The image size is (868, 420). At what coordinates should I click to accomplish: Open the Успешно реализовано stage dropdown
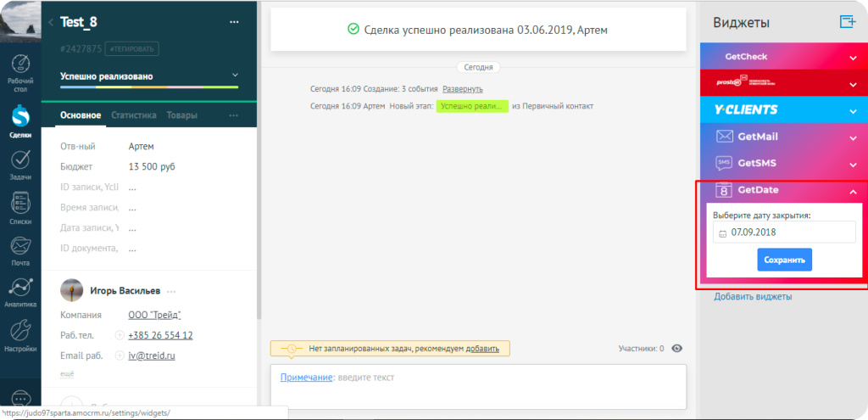click(235, 76)
